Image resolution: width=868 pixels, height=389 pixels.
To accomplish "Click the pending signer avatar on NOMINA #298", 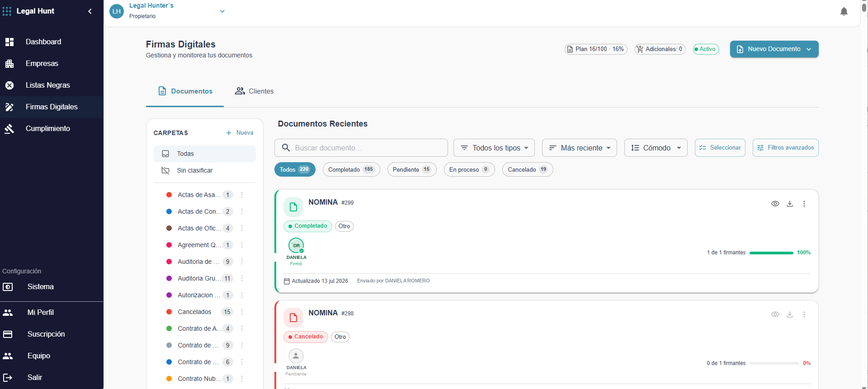I will click(296, 356).
